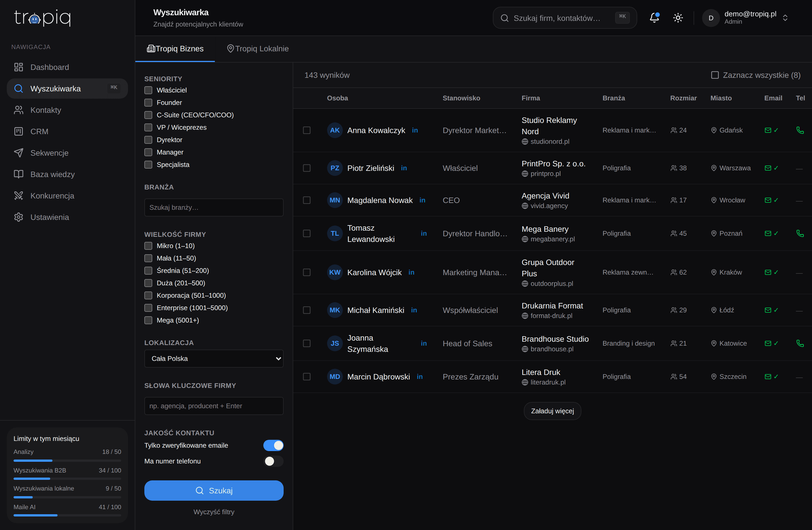This screenshot has width=812, height=530.
Task: Check the Właściciel seniority filter
Action: (148, 90)
